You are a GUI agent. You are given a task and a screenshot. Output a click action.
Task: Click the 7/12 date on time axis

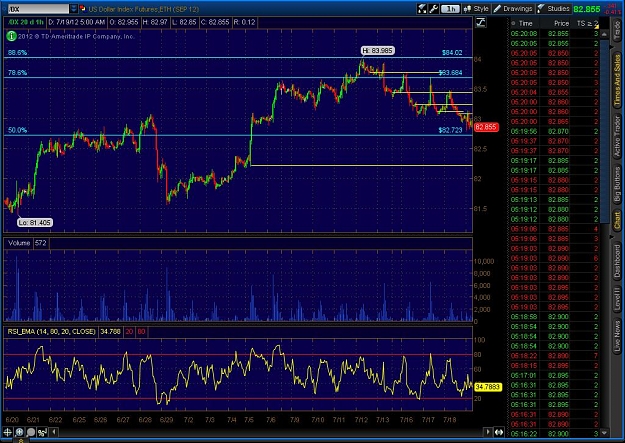tap(361, 420)
